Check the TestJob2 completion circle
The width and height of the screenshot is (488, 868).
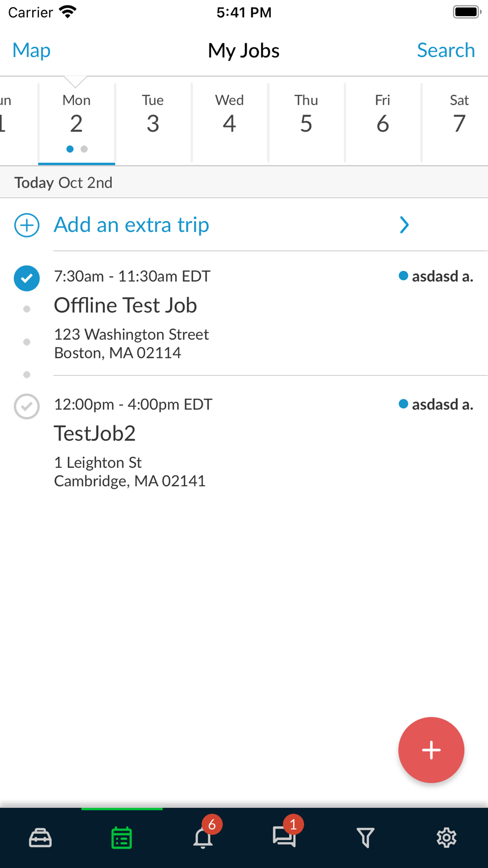(27, 406)
